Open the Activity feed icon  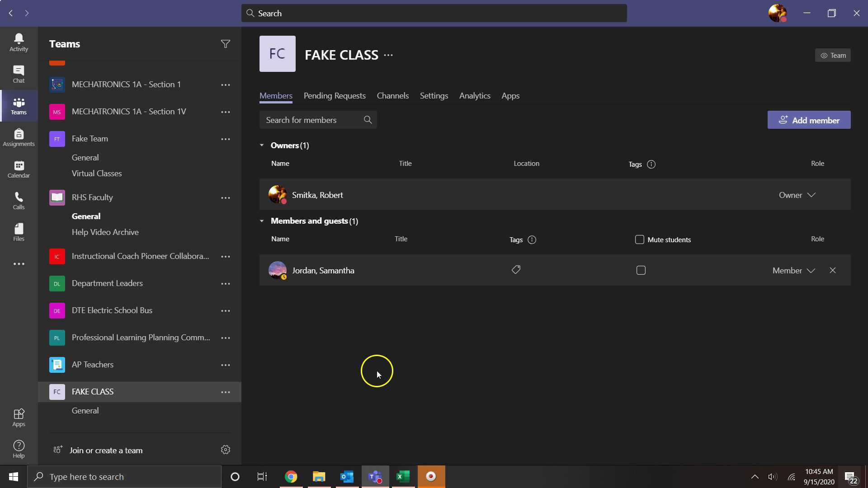click(18, 42)
